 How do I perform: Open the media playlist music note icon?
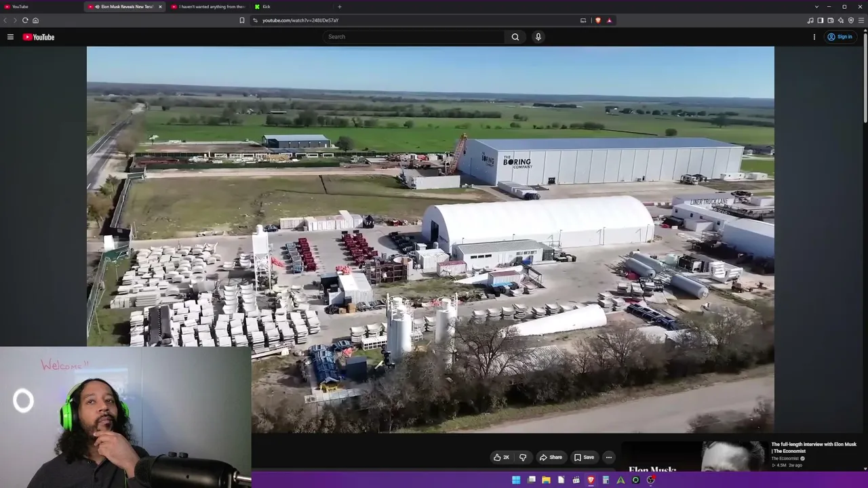(810, 20)
